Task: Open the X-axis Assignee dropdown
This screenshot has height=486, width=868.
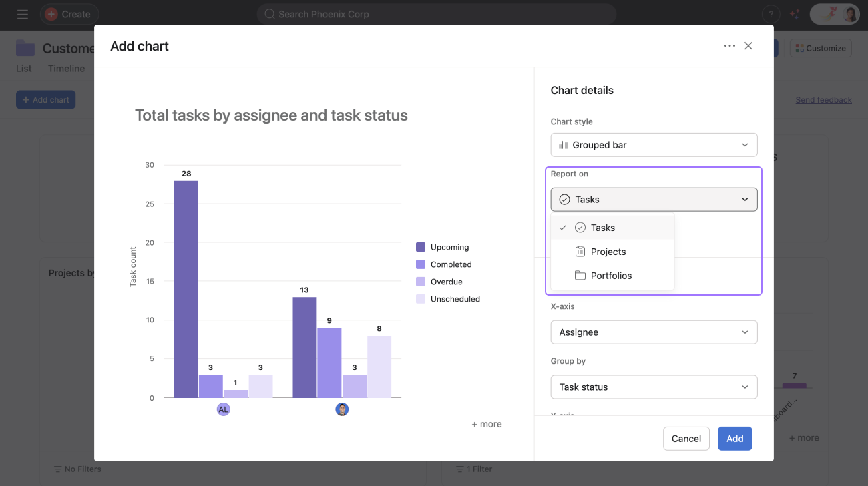Action: 654,332
